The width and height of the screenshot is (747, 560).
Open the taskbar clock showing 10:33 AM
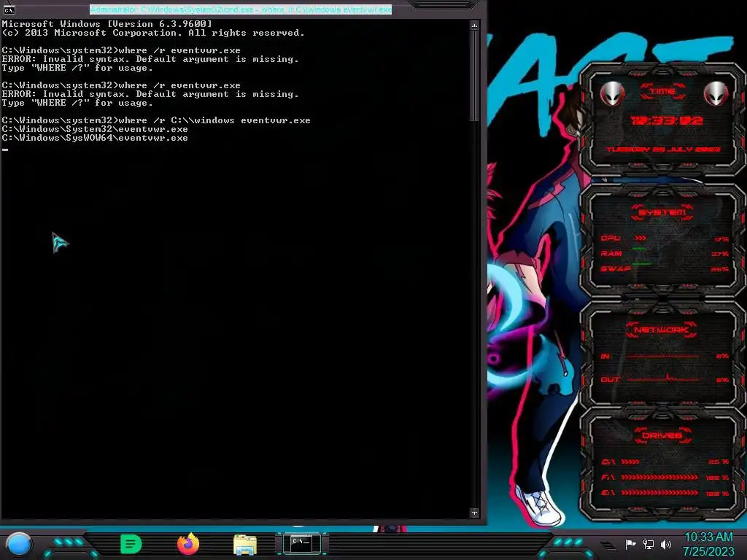point(708,544)
